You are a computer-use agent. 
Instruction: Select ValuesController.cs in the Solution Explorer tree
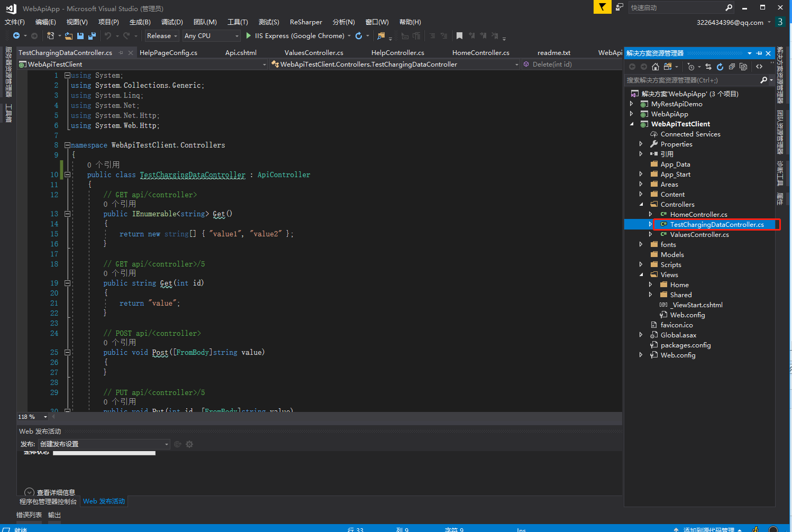[x=699, y=235]
